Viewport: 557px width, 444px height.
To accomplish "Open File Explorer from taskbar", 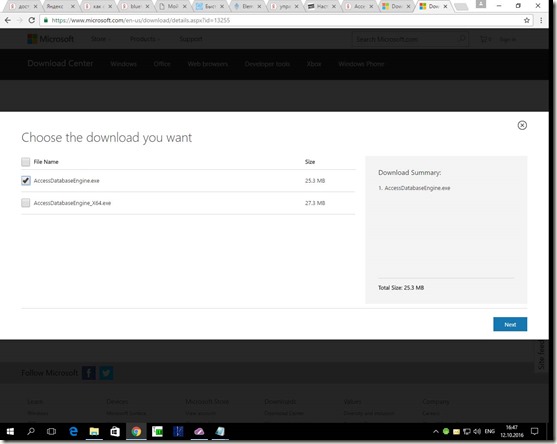I will [x=94, y=431].
